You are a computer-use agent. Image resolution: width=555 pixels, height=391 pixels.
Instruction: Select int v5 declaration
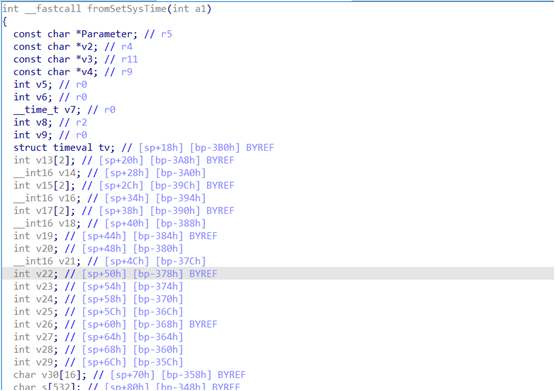pos(33,85)
